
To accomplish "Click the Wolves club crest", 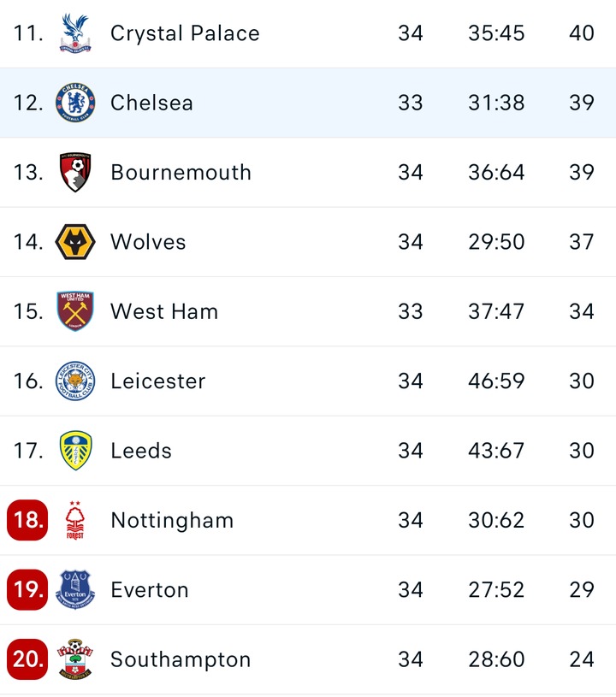I will [75, 242].
